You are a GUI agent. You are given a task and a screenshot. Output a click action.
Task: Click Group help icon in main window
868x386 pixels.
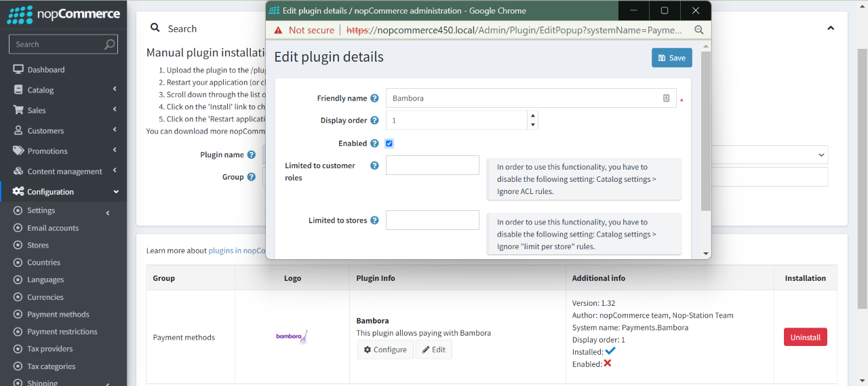252,177
